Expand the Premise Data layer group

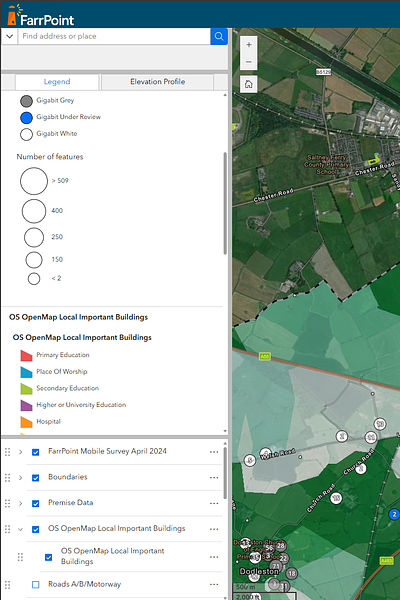pyautogui.click(x=20, y=504)
